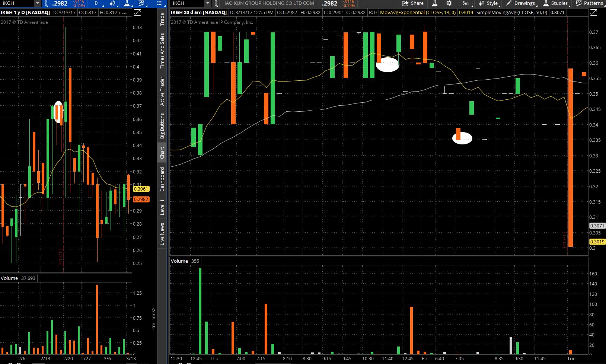Click the 'IKGH 20 d 5m [NASDAQ]' chart title

tap(199, 12)
